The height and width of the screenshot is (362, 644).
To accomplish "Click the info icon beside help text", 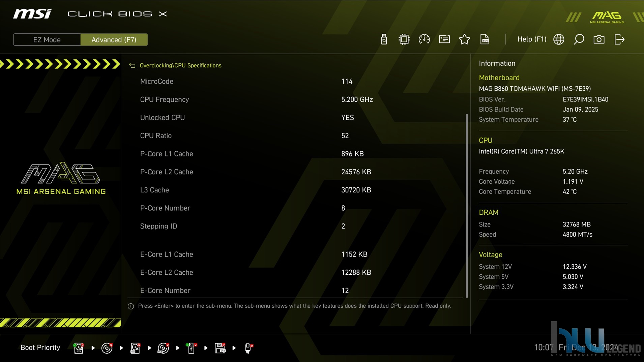I will click(x=131, y=306).
